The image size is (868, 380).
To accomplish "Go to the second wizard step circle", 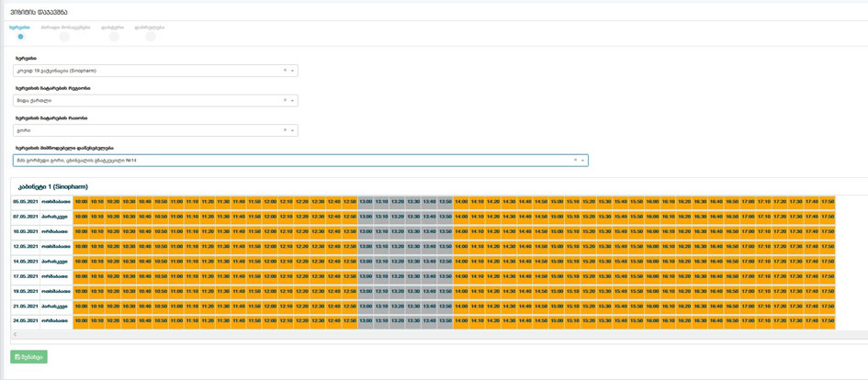I will [64, 37].
